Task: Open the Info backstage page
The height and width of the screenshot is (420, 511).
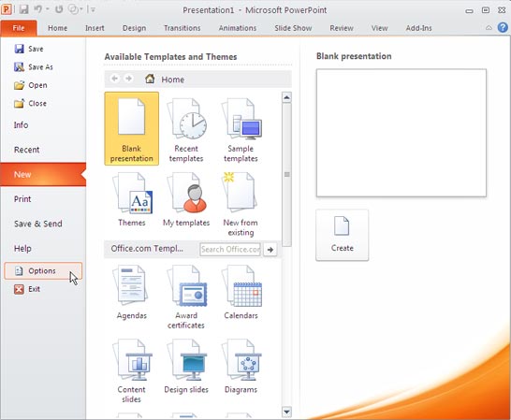Action: click(x=21, y=125)
